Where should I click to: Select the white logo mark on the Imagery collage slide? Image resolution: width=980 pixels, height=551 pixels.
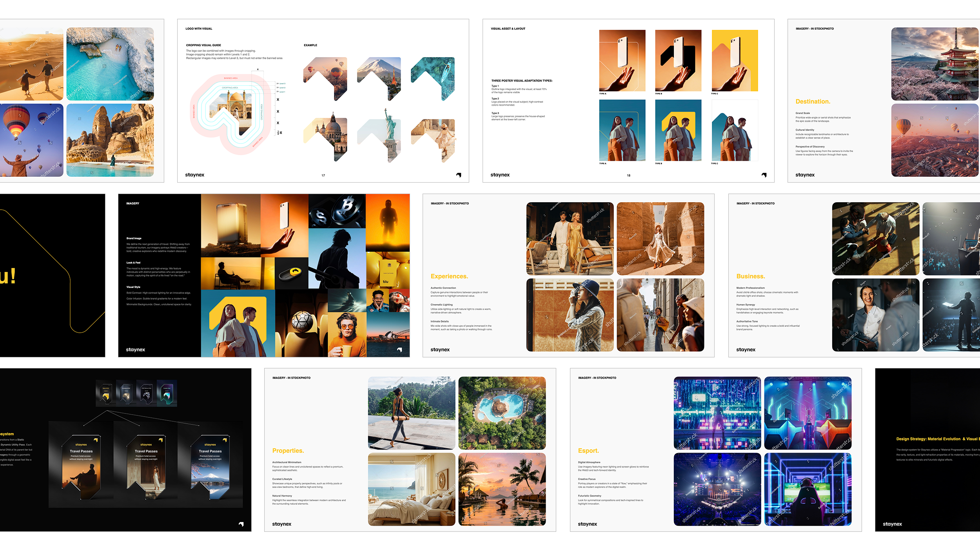point(399,350)
